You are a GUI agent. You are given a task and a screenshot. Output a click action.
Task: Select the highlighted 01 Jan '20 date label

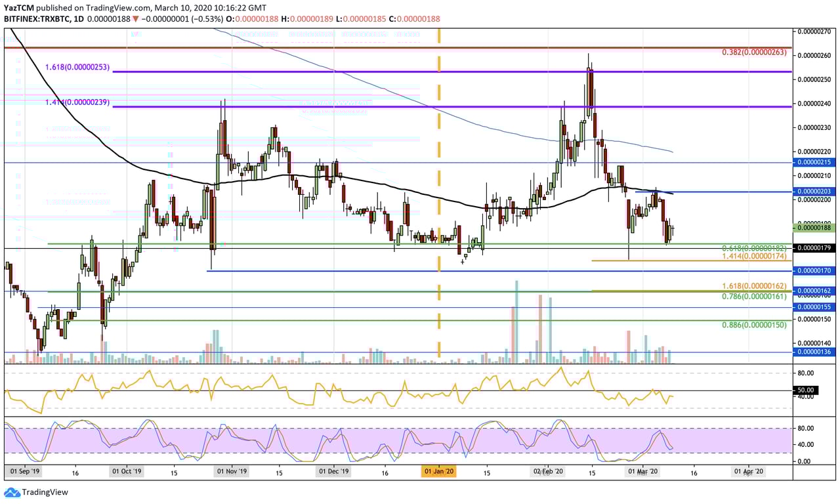click(x=438, y=471)
